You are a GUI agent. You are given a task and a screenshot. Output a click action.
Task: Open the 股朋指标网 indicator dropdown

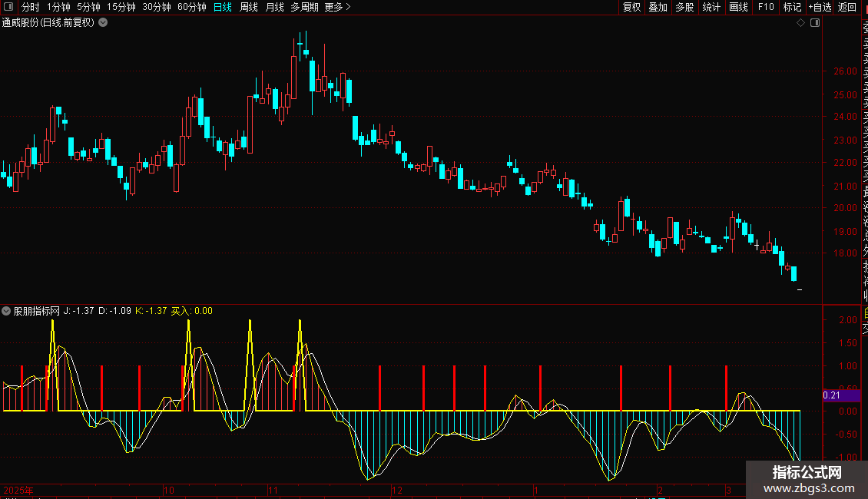tap(6, 311)
